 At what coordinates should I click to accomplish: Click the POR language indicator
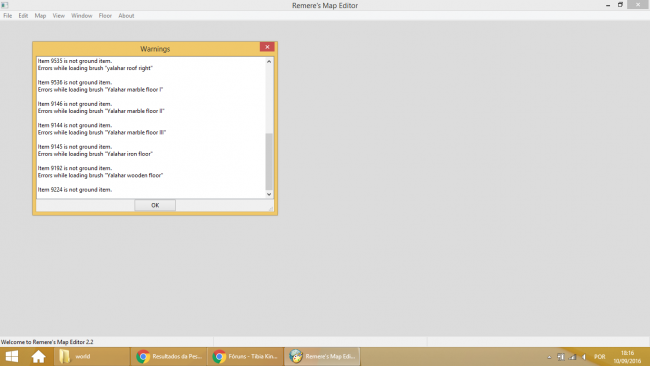click(599, 357)
